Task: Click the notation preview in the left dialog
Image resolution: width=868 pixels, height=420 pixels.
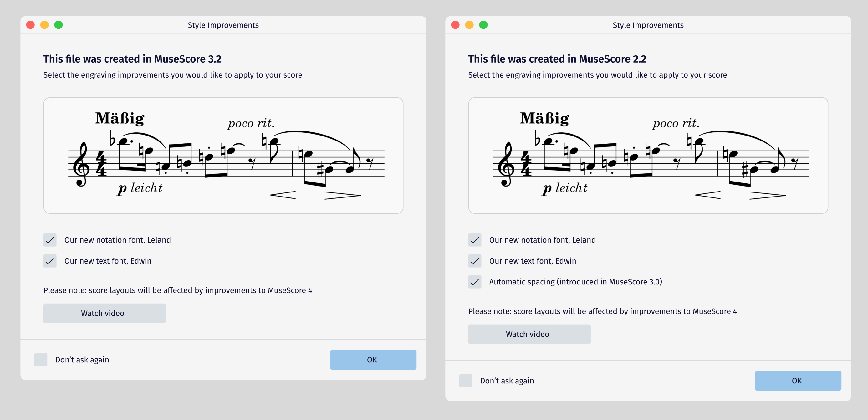Action: pyautogui.click(x=223, y=155)
